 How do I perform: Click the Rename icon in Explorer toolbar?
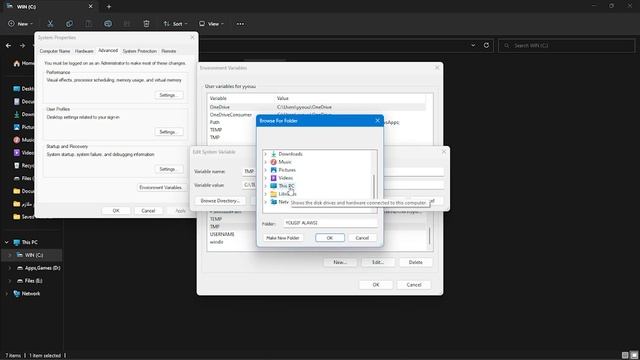tap(108, 24)
